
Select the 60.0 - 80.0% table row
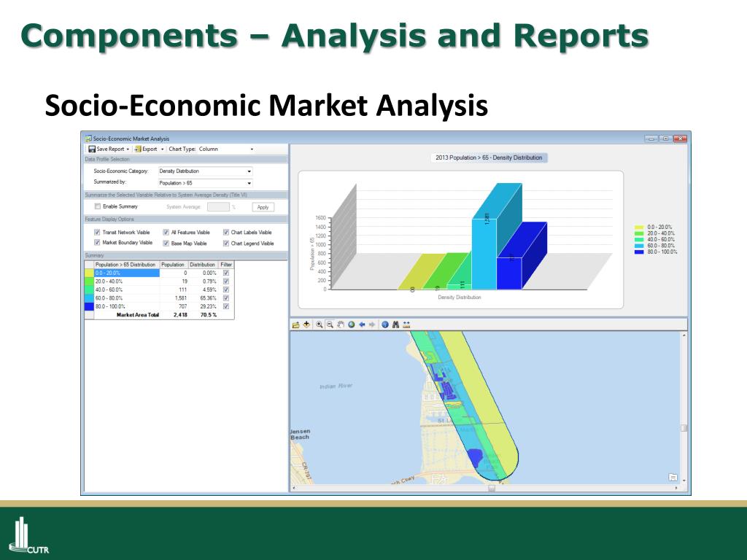click(x=159, y=298)
